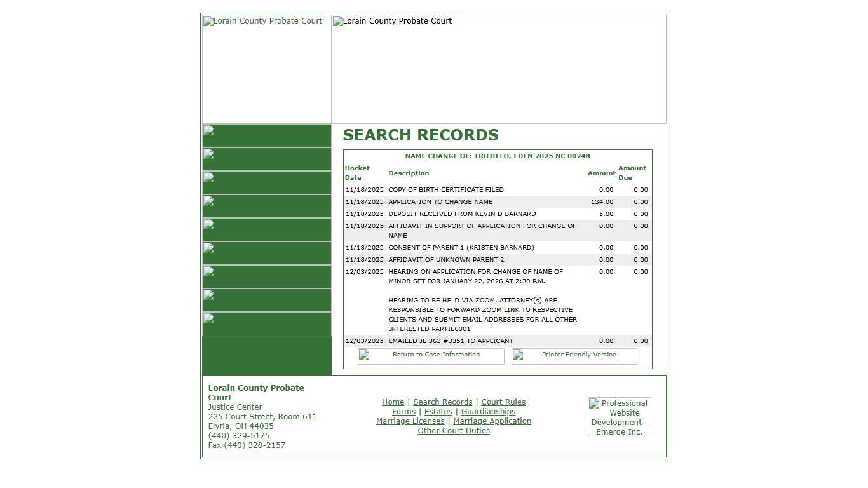Open the Other Court Duties link

coord(453,430)
